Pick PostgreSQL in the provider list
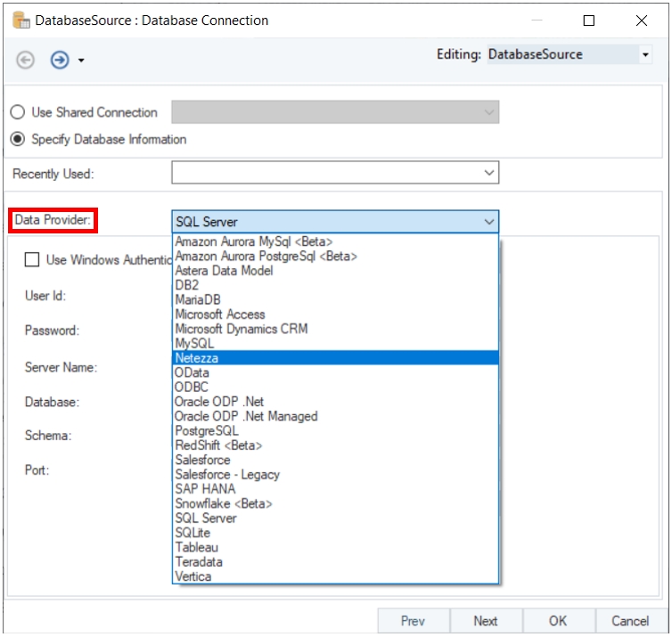Viewport: 672px width, 637px height. tap(207, 430)
